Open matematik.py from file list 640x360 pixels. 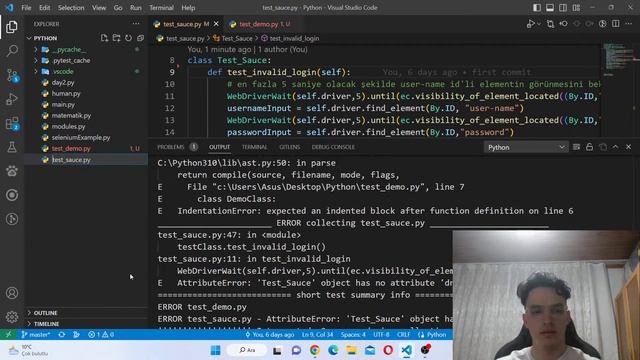point(71,116)
